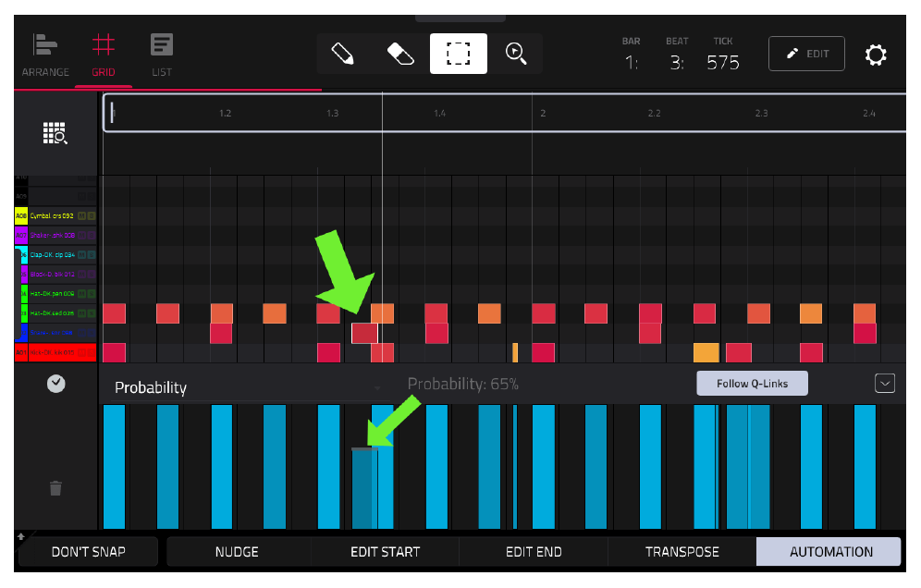Select the eraser tool
The width and height of the screenshot is (921, 588).
pyautogui.click(x=400, y=54)
